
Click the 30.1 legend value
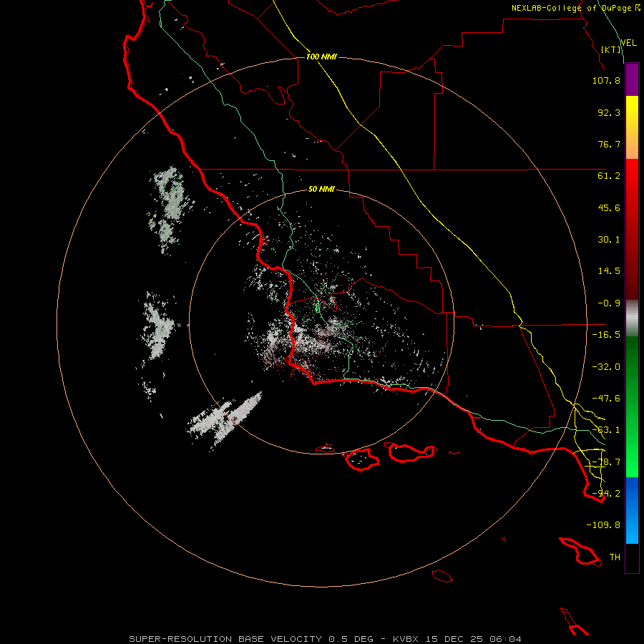[x=609, y=240]
